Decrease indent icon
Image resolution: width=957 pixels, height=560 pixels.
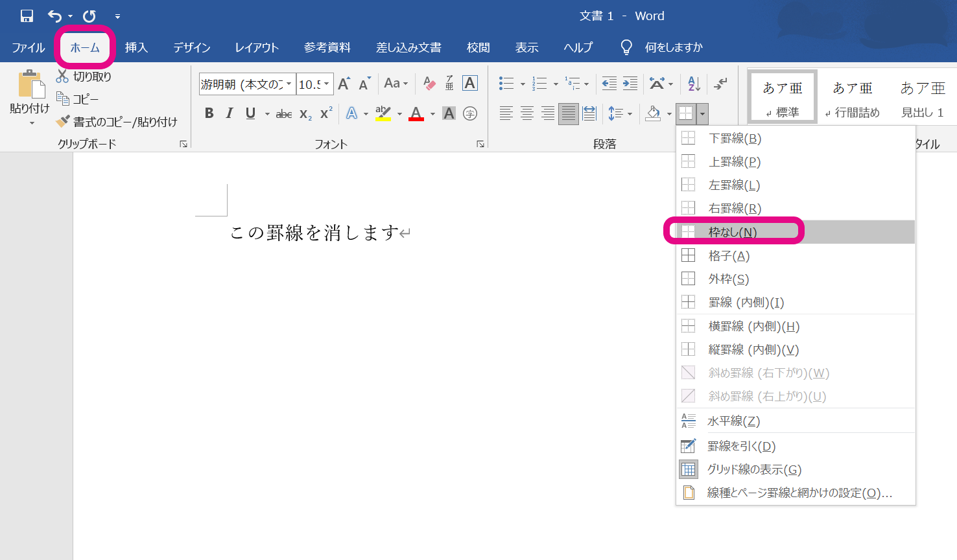point(609,84)
